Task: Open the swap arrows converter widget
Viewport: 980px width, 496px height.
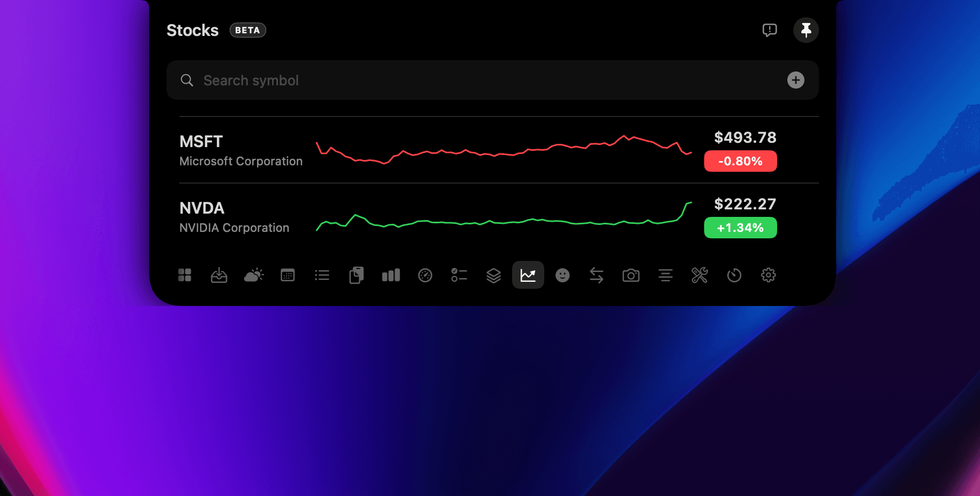Action: point(597,275)
